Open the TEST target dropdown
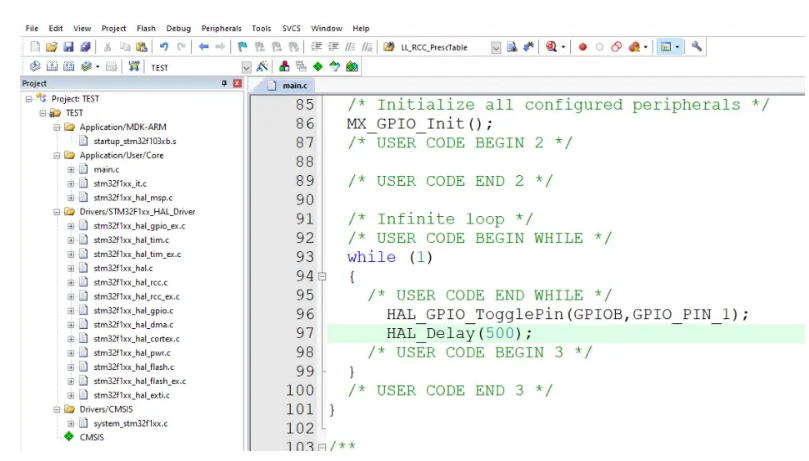 click(x=246, y=68)
